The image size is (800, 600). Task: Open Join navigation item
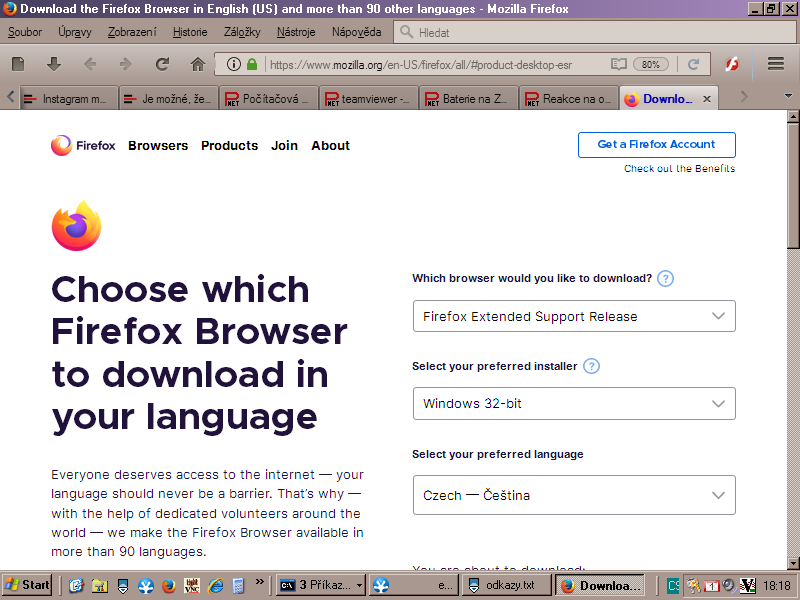284,145
